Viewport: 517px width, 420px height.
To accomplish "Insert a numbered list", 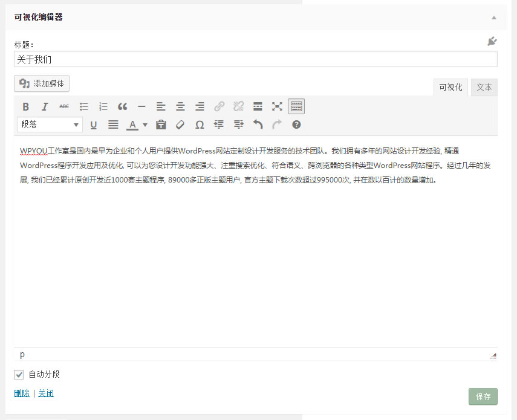I will click(103, 106).
